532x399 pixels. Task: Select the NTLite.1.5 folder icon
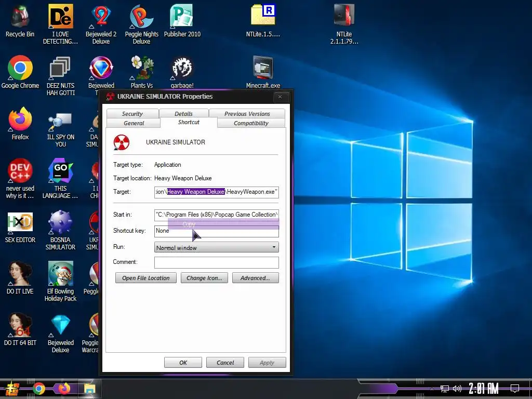click(x=263, y=20)
